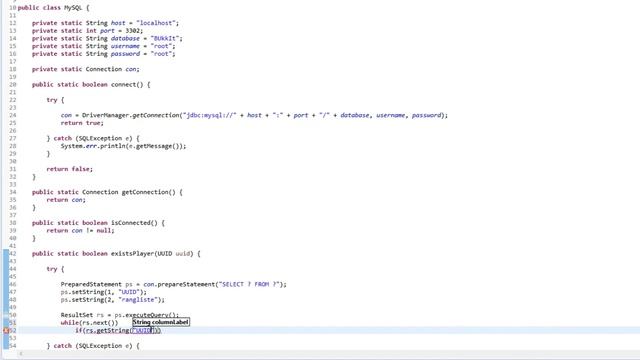Click rs.getString on line 52
The width and height of the screenshot is (640, 360).
(x=107, y=331)
